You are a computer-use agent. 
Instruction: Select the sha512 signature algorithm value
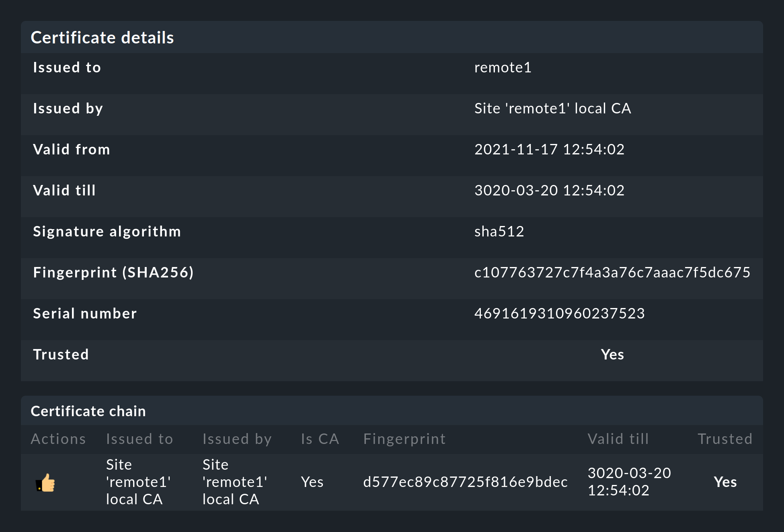499,232
